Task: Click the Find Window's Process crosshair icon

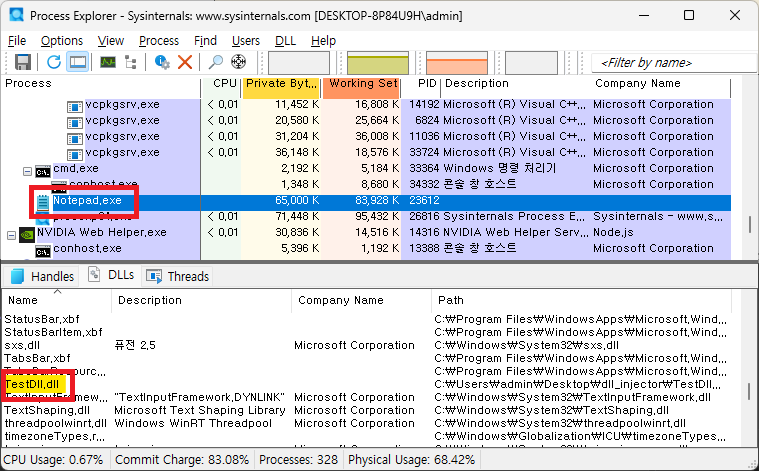Action: 239,62
